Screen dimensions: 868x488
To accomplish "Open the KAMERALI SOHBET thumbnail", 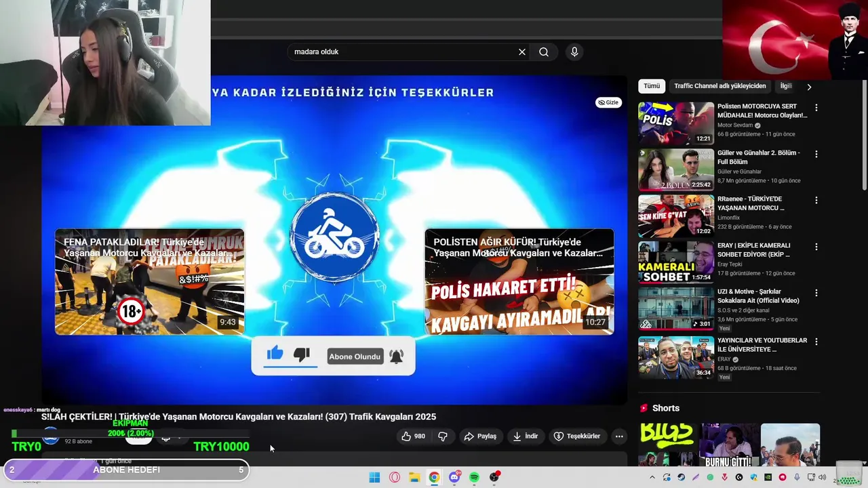I will click(676, 262).
